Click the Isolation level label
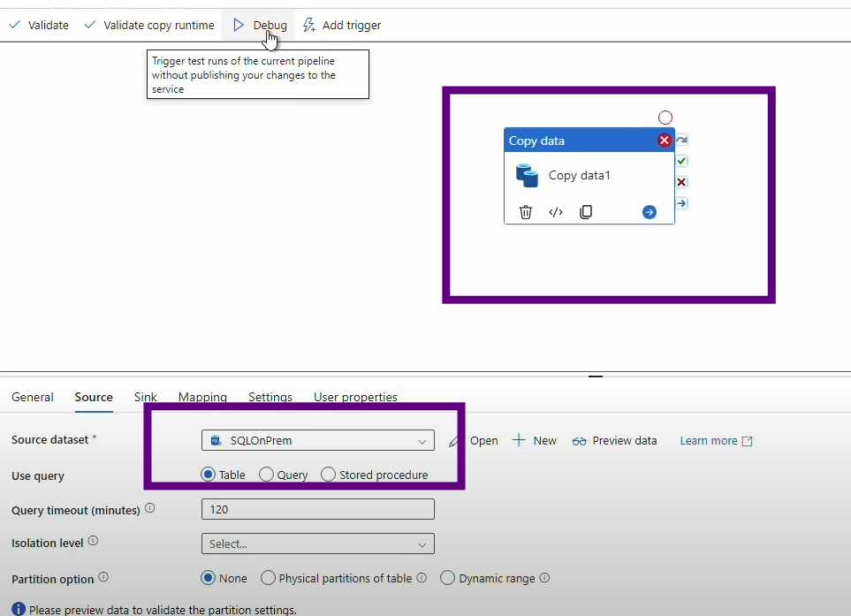Viewport: 851px width, 616px height. [47, 543]
